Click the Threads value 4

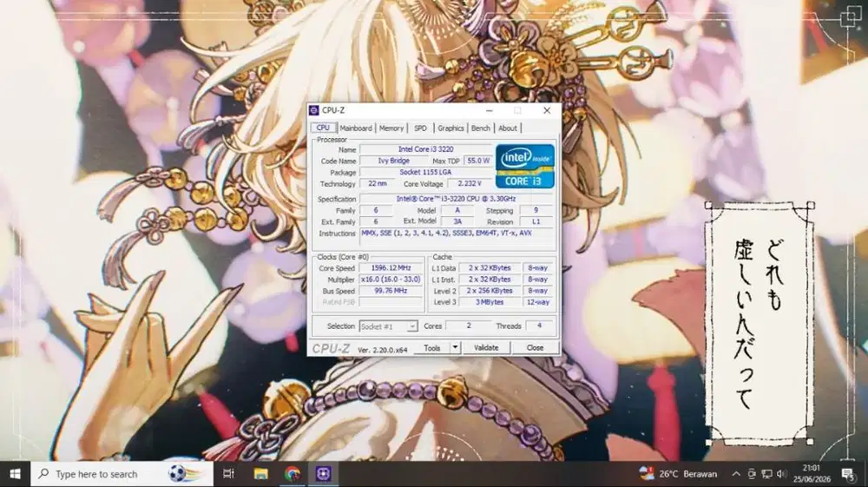(539, 326)
